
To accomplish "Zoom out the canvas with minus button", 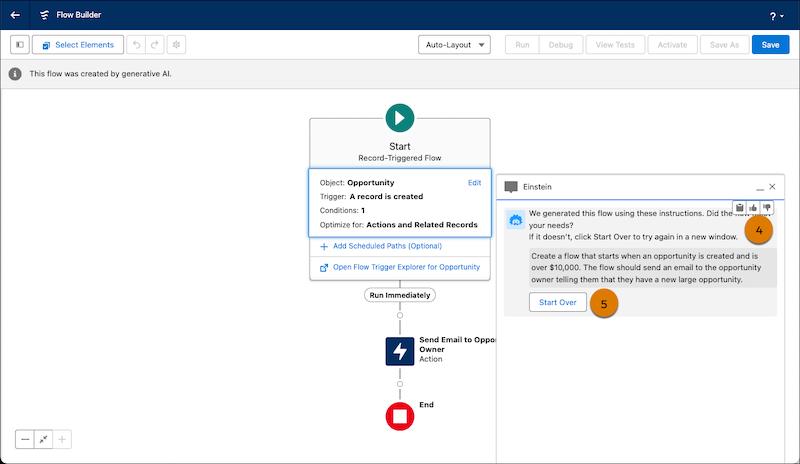I will [25, 439].
